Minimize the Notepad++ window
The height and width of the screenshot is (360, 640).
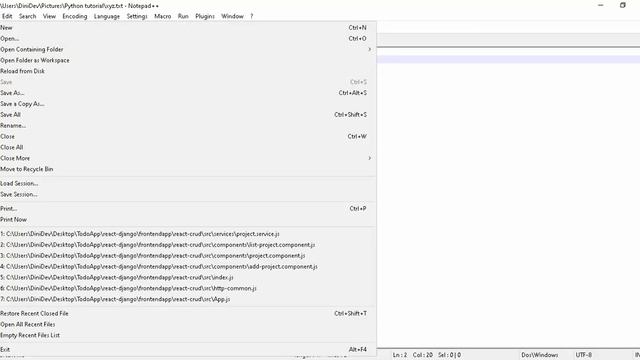pyautogui.click(x=600, y=5)
